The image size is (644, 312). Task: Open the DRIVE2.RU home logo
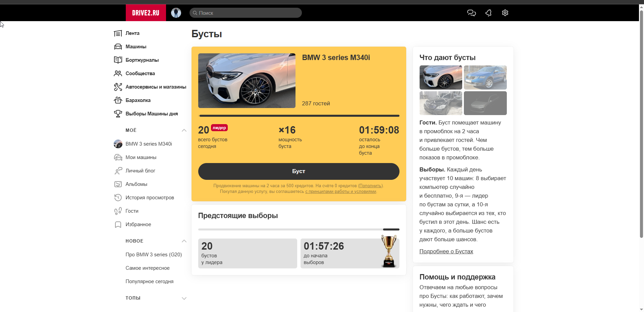coord(146,13)
